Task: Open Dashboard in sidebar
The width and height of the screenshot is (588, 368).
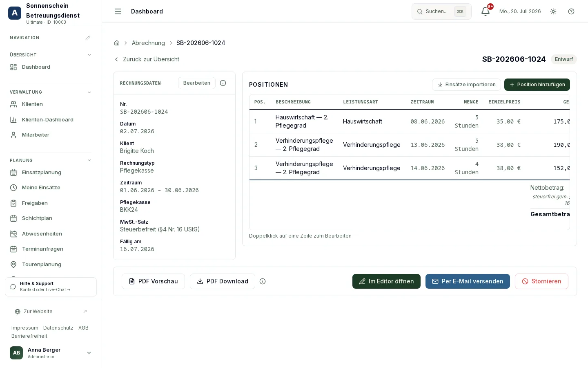Action: point(51,67)
